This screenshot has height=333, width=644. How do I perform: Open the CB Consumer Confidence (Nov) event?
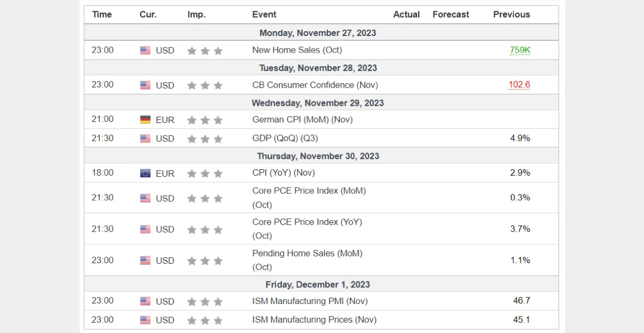click(315, 85)
